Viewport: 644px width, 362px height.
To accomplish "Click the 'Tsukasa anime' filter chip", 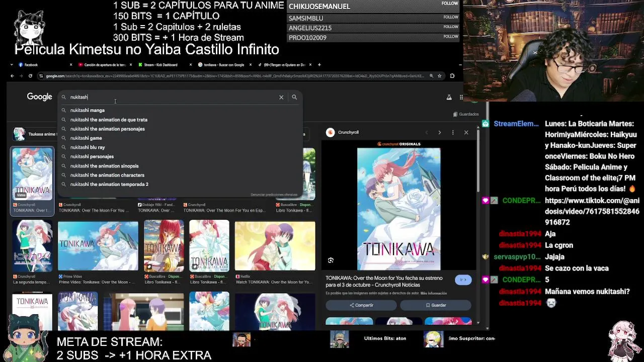I will point(34,134).
